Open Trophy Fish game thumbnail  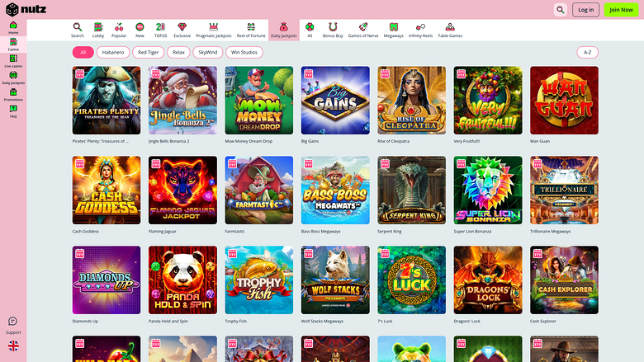pyautogui.click(x=259, y=280)
